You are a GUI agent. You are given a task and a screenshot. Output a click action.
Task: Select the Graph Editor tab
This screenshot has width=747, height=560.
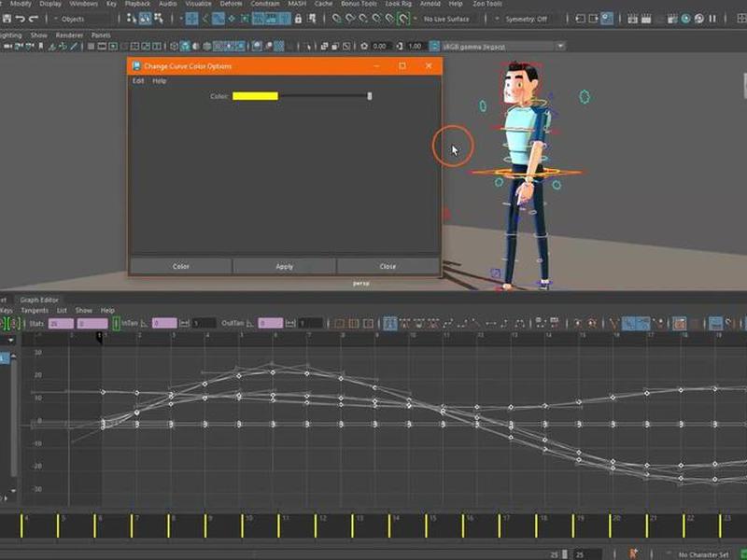click(x=39, y=300)
